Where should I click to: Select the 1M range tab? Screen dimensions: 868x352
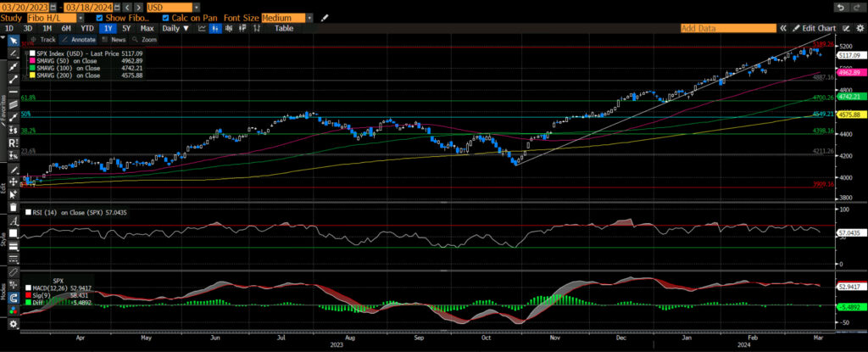(47, 28)
